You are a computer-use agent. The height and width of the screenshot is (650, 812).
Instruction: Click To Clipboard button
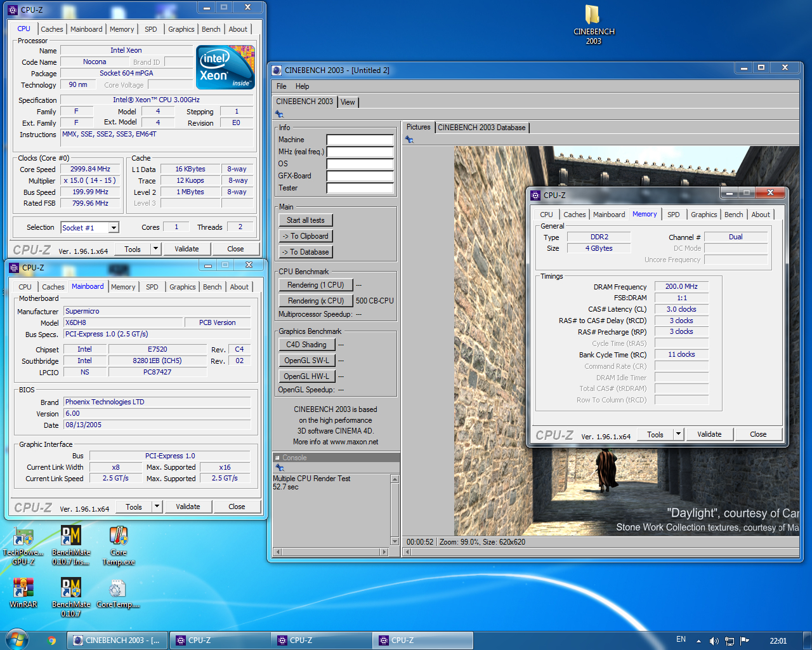tap(305, 236)
